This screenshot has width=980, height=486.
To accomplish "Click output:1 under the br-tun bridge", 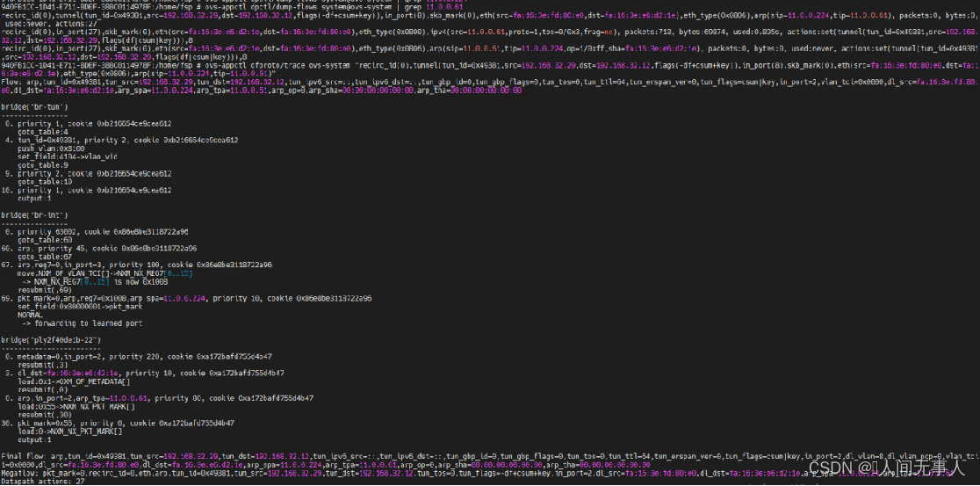I will click(x=34, y=199).
